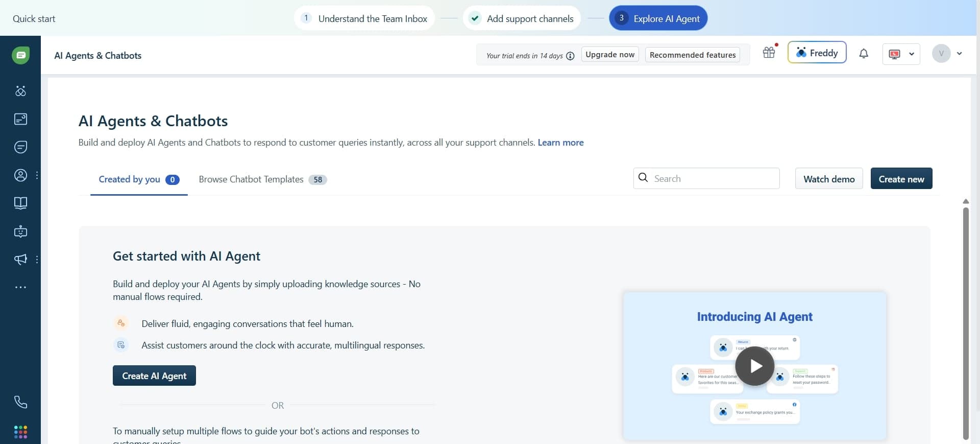Open the Freddy AI insights sidebar icon
Screen dimensions: 980x444
[x=20, y=91]
